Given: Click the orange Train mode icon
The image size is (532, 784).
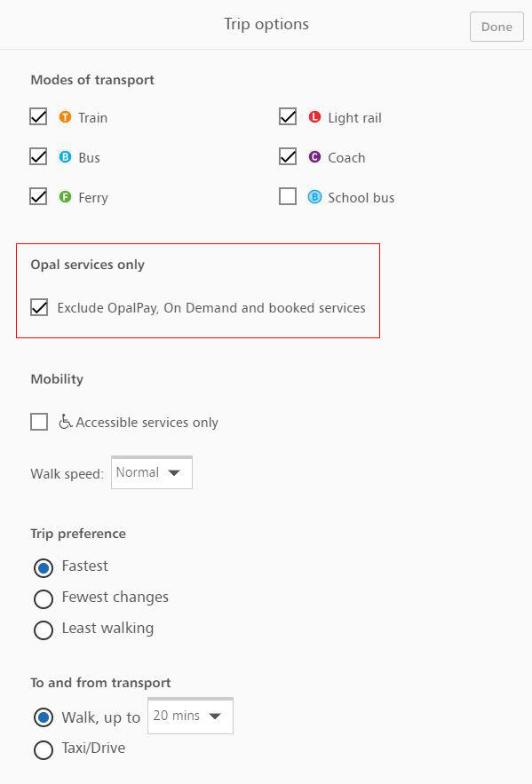Looking at the screenshot, I should (x=65, y=117).
